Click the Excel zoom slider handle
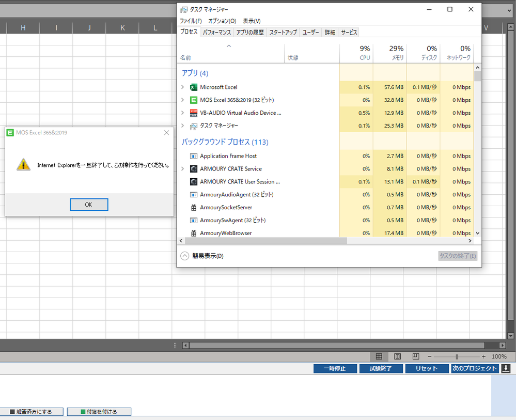This screenshot has height=420, width=516. (457, 356)
